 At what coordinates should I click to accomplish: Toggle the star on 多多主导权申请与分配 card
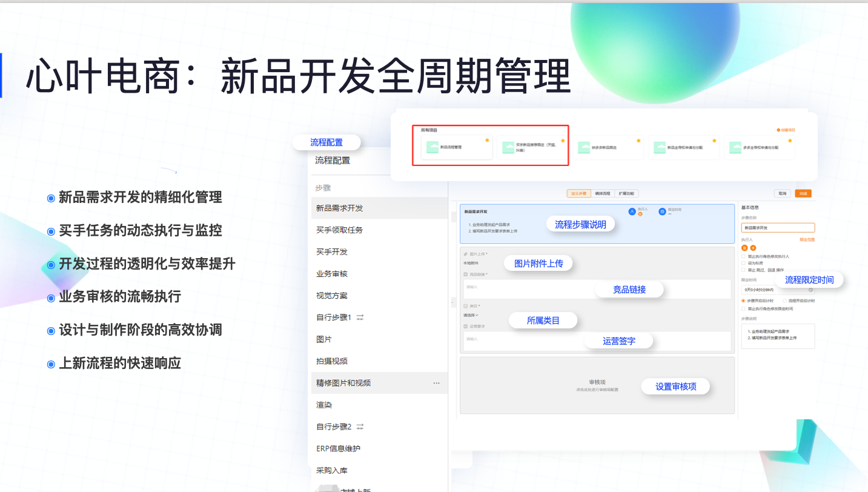790,141
